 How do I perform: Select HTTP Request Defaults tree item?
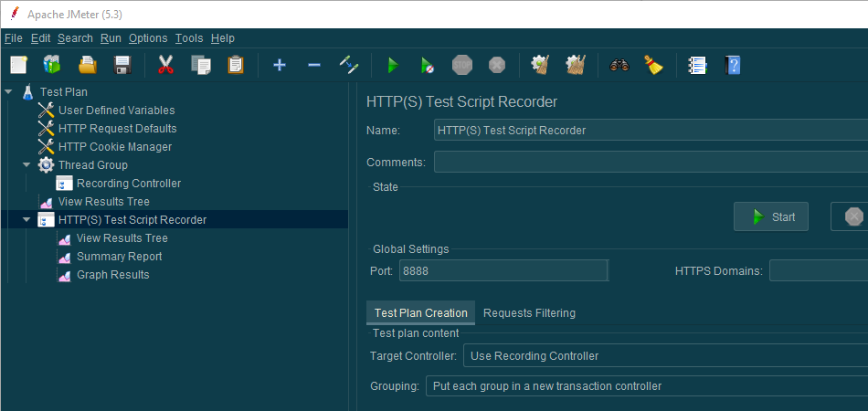point(117,129)
